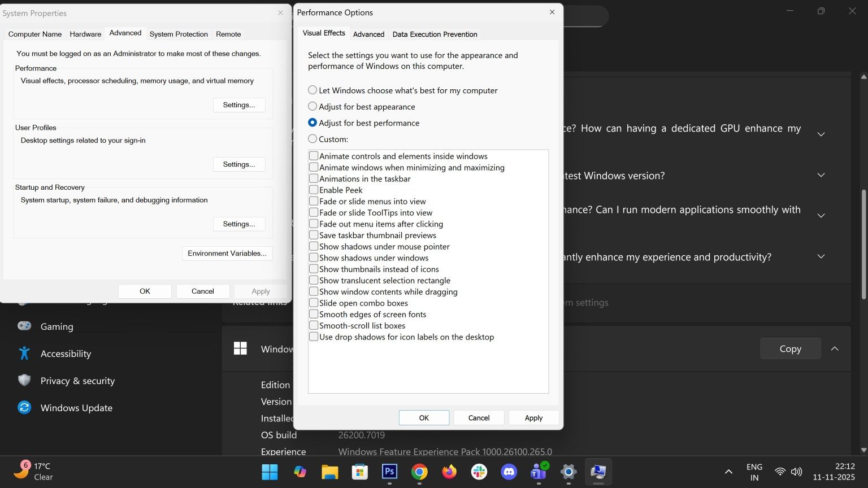Viewport: 868px width, 488px height.
Task: Enable Smooth edges of screen fonts
Action: (x=314, y=314)
